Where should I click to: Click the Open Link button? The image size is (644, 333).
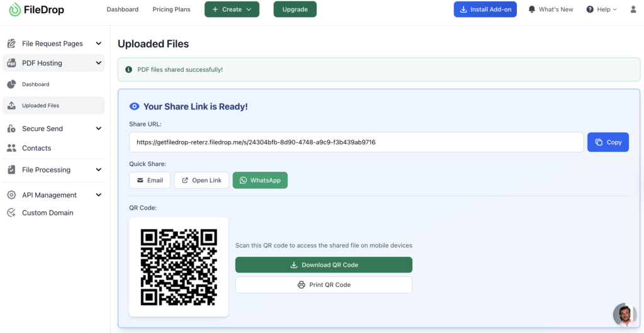[x=201, y=180]
